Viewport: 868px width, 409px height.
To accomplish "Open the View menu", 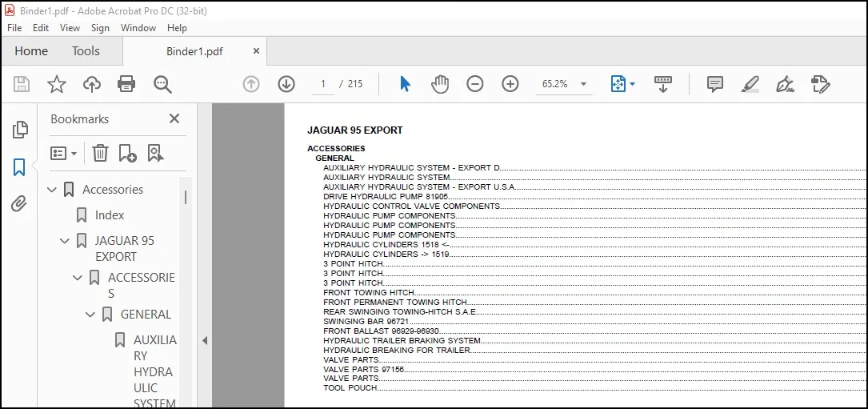I will click(x=70, y=28).
